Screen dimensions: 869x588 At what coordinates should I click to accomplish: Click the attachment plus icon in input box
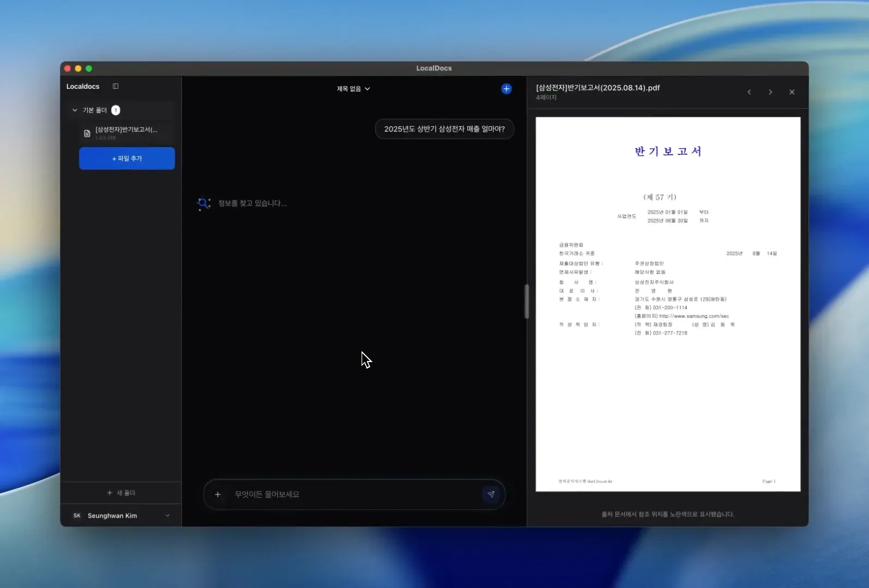pos(218,494)
